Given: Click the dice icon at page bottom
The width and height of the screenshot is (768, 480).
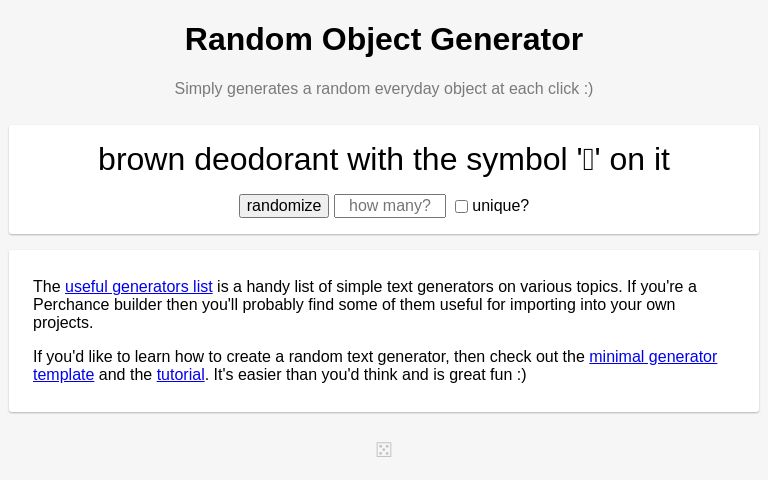Looking at the screenshot, I should click(x=384, y=450).
